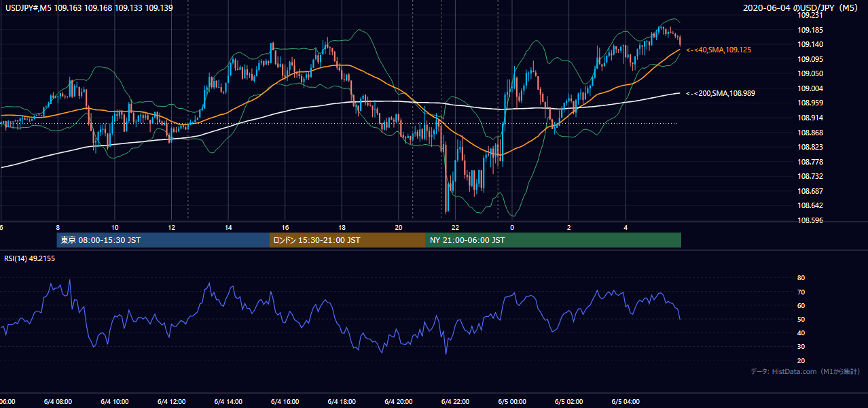Click the 6/4 18:00 date label

(x=342, y=402)
